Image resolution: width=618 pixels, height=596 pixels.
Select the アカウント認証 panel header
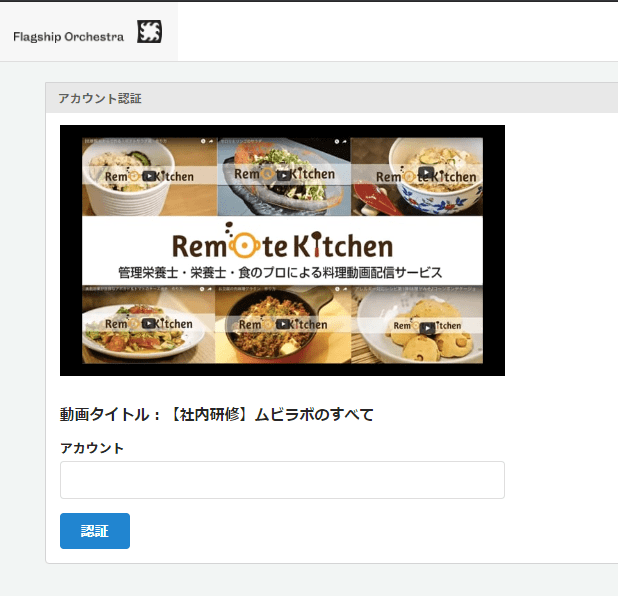pyautogui.click(x=100, y=98)
